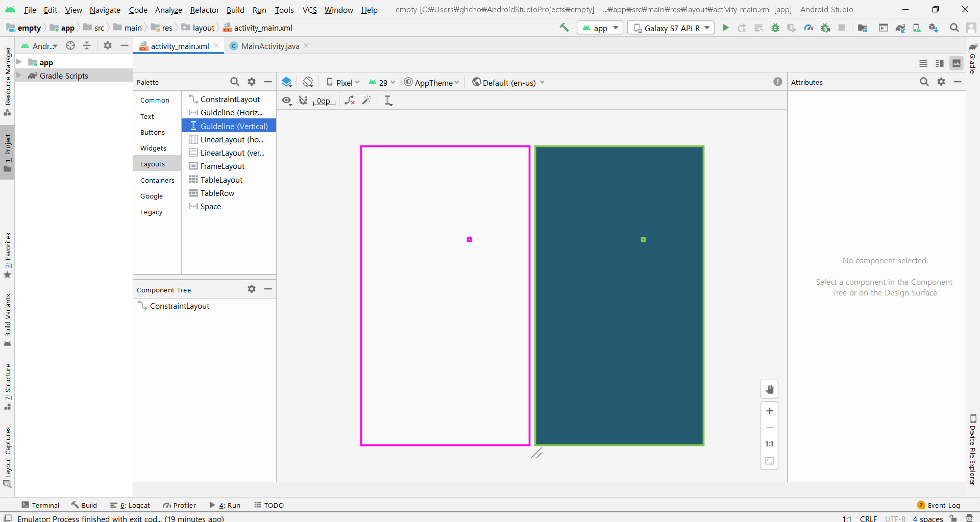Switch editor to Code view mode
This screenshot has height=522, width=980.
pos(923,63)
